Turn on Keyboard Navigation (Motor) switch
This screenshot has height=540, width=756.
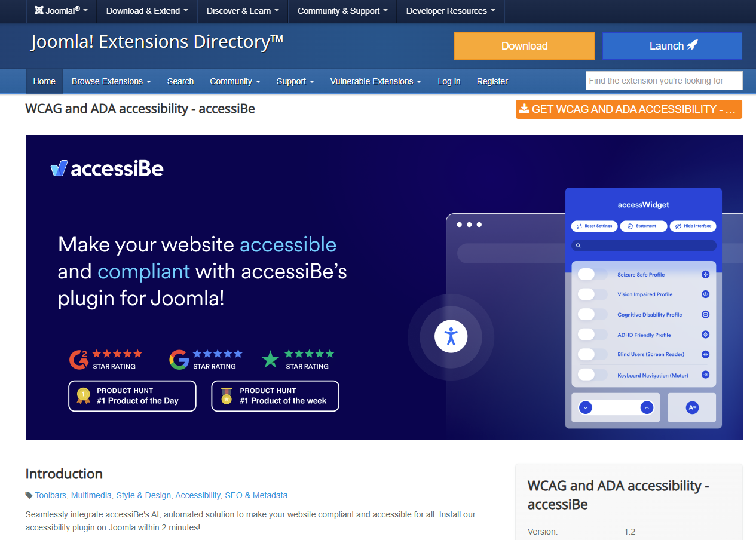pos(592,375)
